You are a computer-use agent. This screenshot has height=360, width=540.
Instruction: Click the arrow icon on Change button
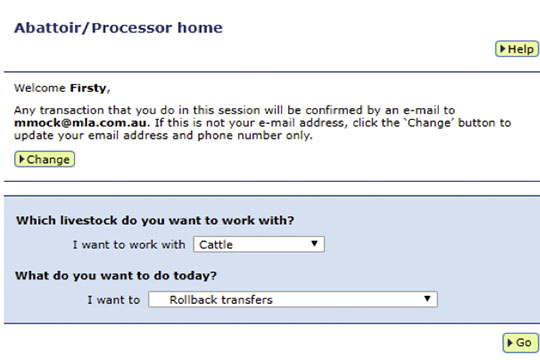tap(22, 159)
